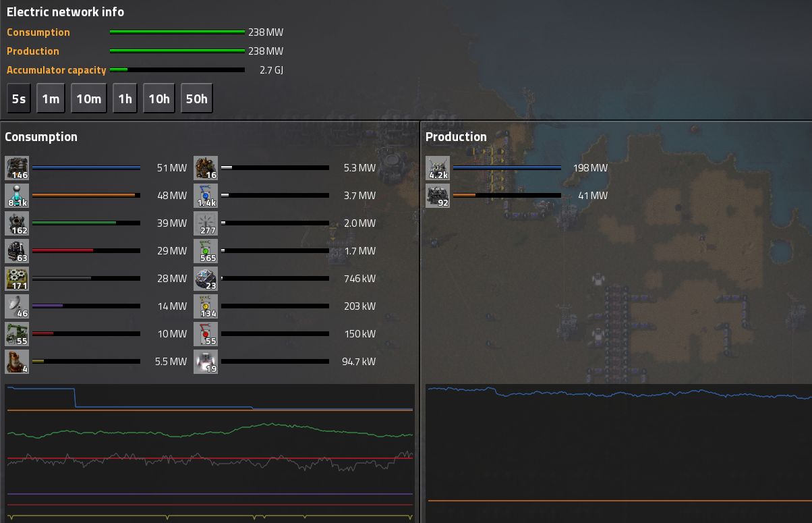Select the blue fast inserter icon, 1.4k
The height and width of the screenshot is (523, 812).
tap(206, 196)
